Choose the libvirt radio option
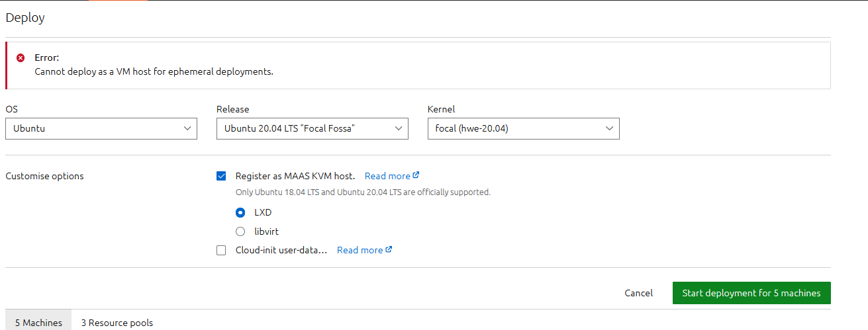The width and height of the screenshot is (868, 330). (x=241, y=231)
